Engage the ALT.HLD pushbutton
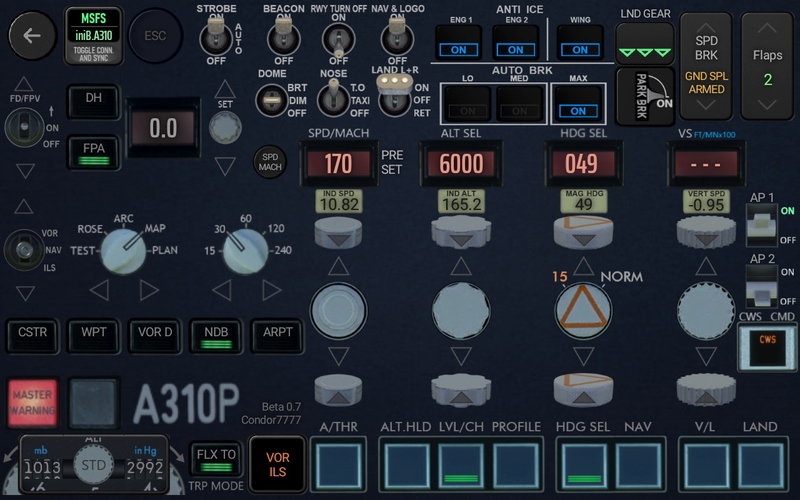The width and height of the screenshot is (800, 500). [x=406, y=464]
